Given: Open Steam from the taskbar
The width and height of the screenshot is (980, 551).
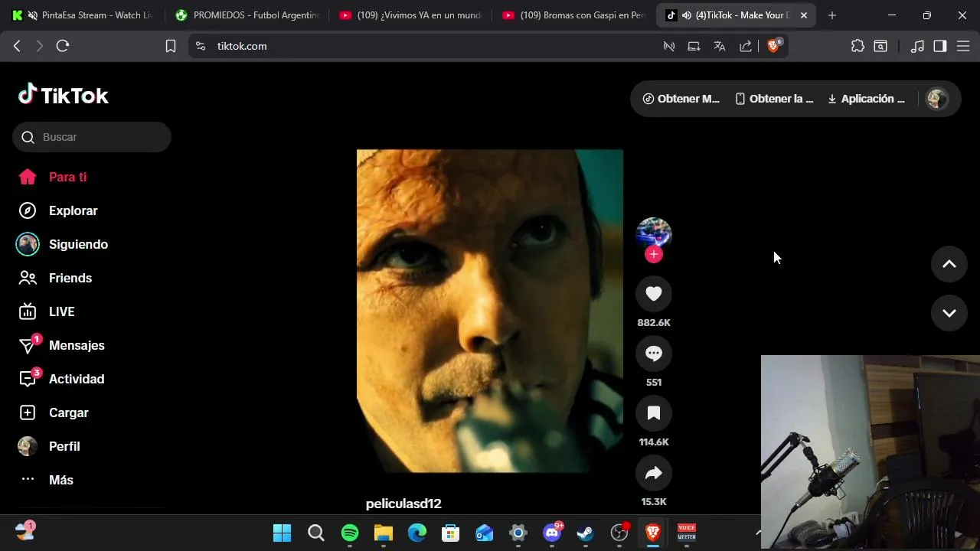Looking at the screenshot, I should 586,533.
